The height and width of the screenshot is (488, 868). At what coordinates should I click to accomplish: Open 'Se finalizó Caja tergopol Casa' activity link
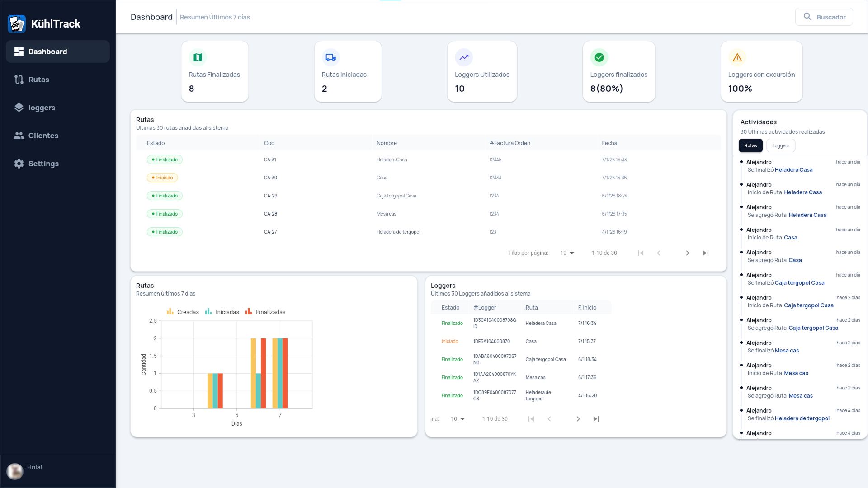point(799,283)
